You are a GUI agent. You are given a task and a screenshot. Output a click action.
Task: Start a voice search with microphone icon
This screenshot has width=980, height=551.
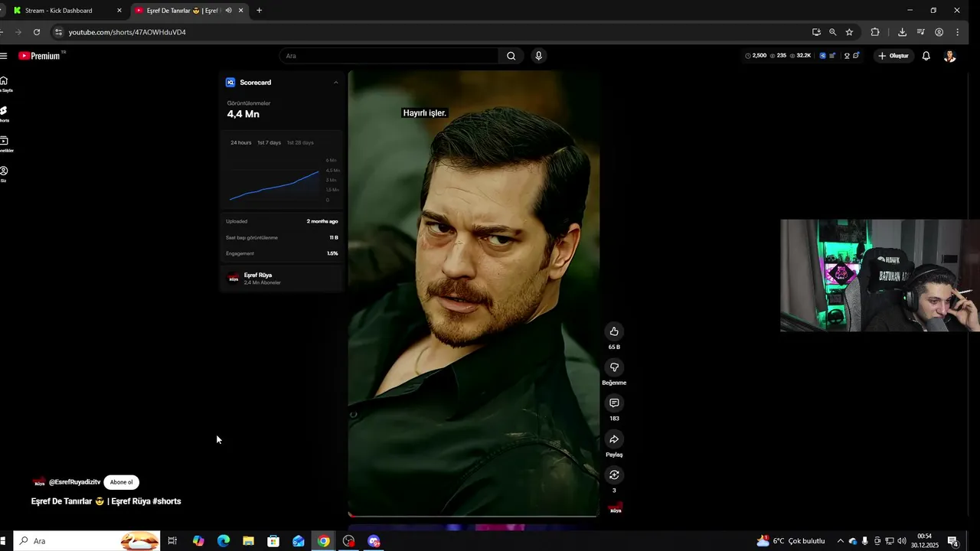[539, 56]
